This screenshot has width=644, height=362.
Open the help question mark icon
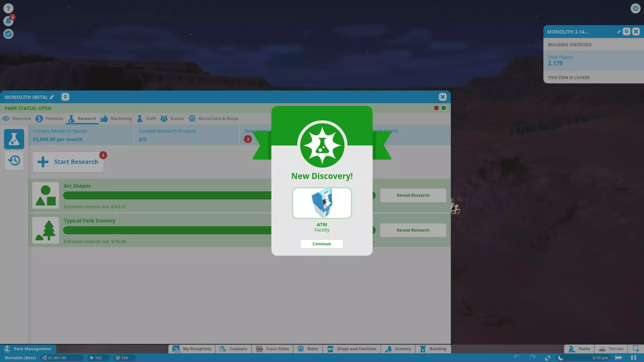tap(8, 8)
